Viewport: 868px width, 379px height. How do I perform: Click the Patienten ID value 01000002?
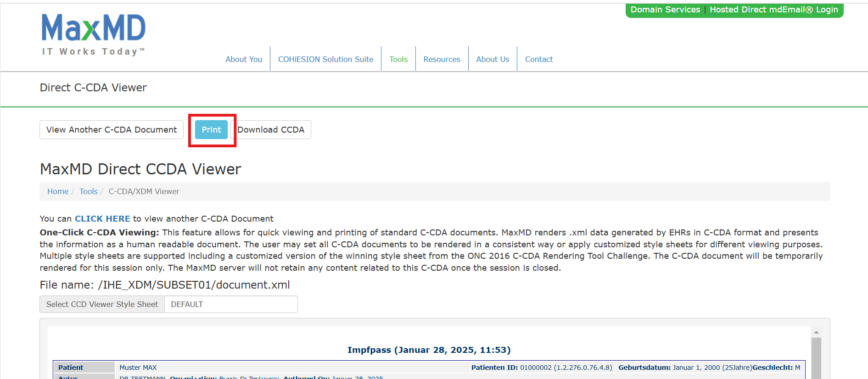coord(536,368)
